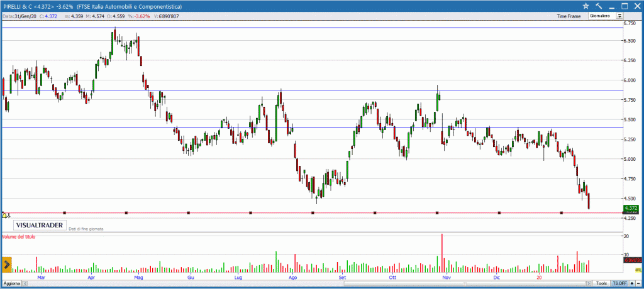
Task: Click the 'Mar' date axis label
Action: (41, 278)
